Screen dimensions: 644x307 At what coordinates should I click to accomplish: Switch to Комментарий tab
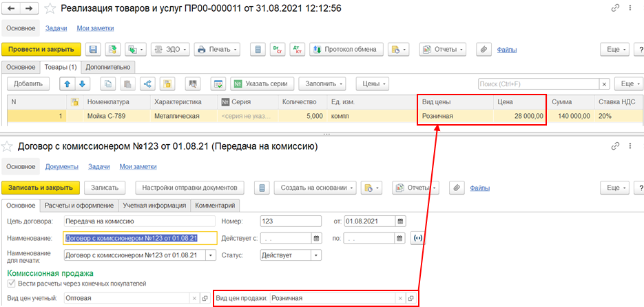(x=215, y=205)
